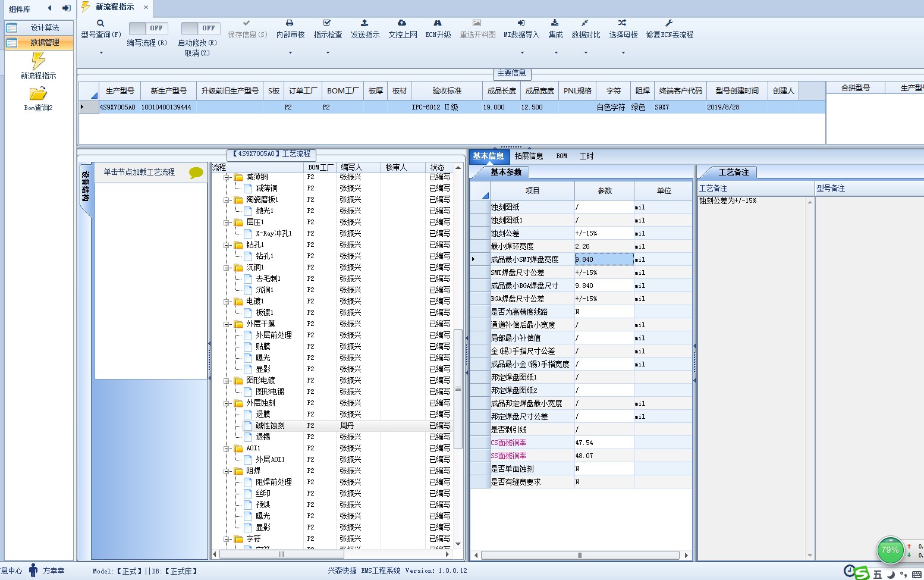Collapse the 外层蚀刻 tree node
The height and width of the screenshot is (580, 924).
(227, 403)
